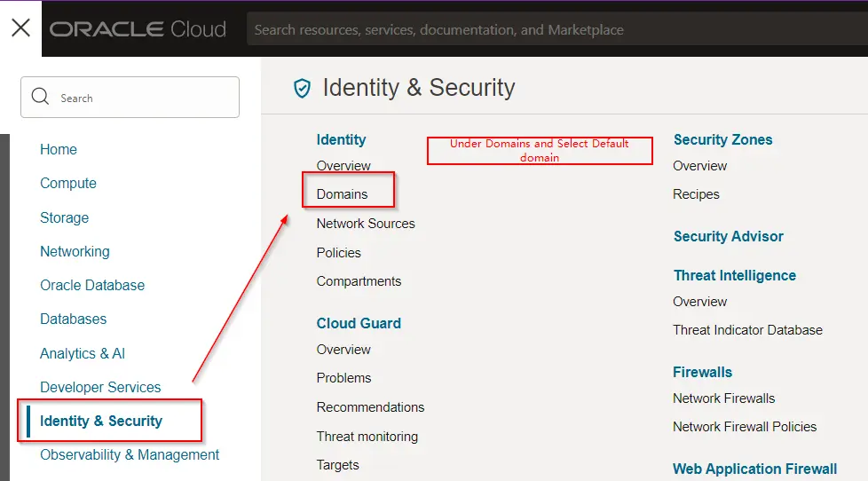Select Oracle Database in the sidebar

coord(92,286)
